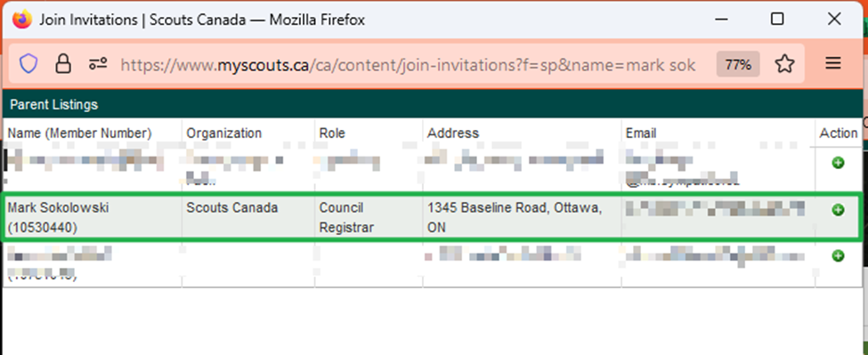Click green plus icon in last row

click(x=838, y=255)
